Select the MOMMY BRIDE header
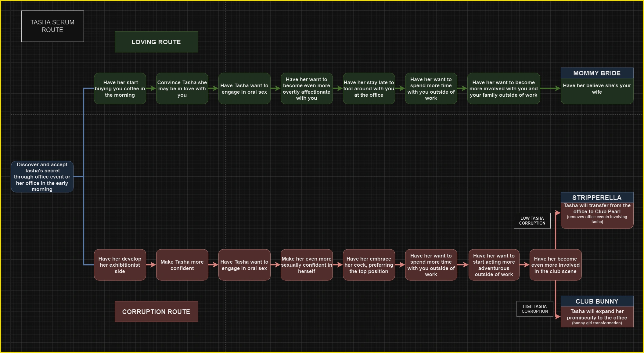Image resolution: width=644 pixels, height=353 pixels. pyautogui.click(x=597, y=73)
